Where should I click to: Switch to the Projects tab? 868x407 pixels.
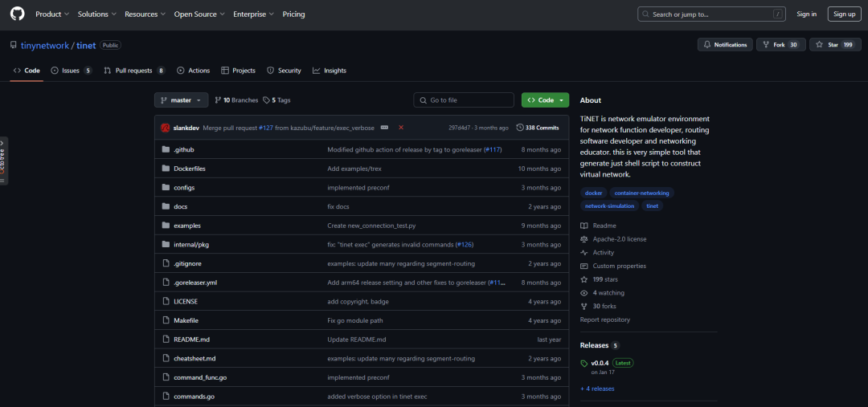(238, 71)
